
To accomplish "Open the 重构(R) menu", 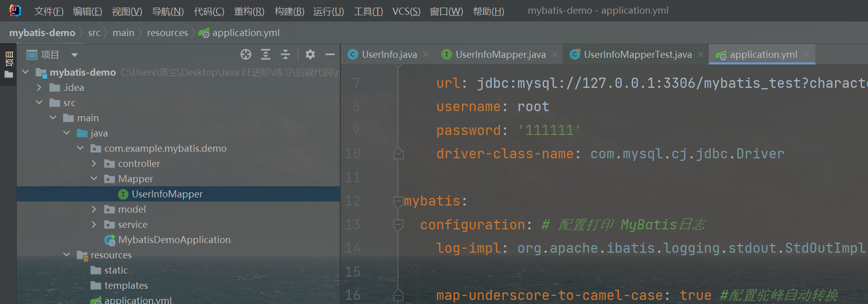I will (x=249, y=11).
